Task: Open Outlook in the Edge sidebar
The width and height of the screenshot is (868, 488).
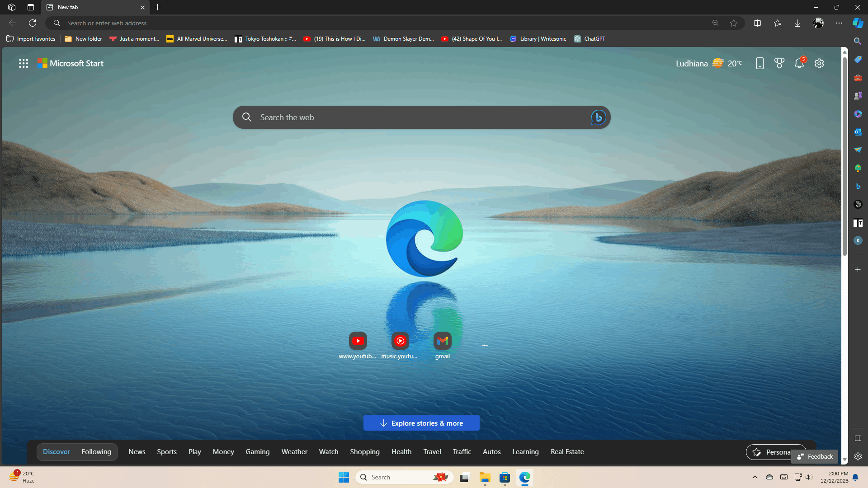Action: point(858,132)
